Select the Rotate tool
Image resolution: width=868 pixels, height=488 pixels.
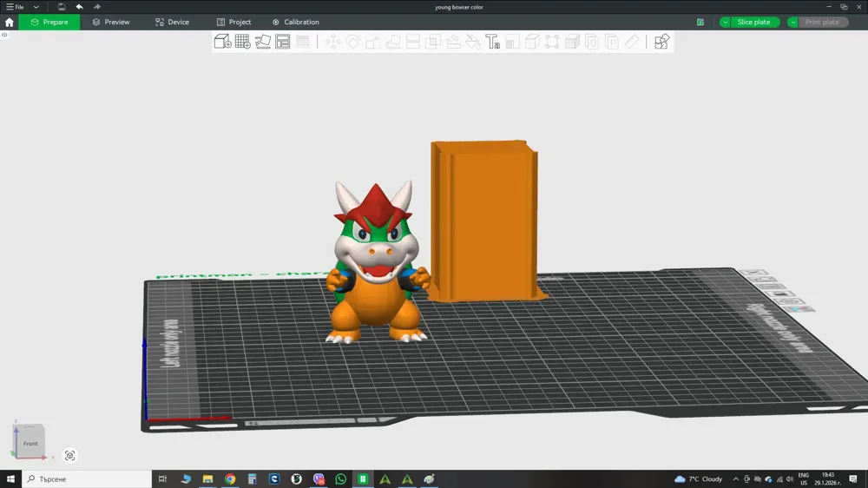pyautogui.click(x=352, y=42)
